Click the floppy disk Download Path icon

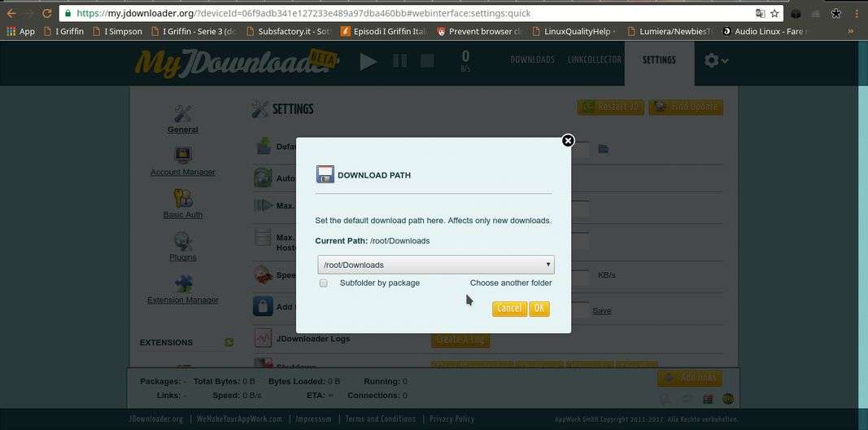pyautogui.click(x=325, y=174)
